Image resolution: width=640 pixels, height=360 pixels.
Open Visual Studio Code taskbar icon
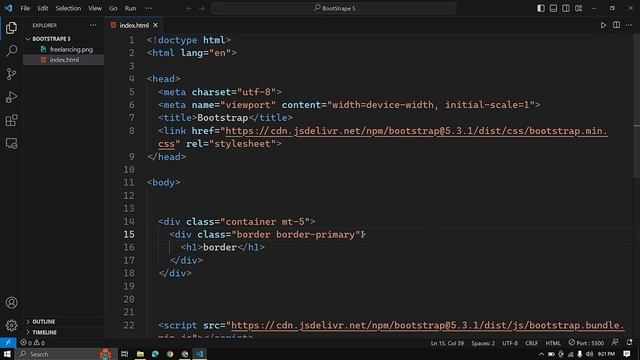click(x=200, y=354)
